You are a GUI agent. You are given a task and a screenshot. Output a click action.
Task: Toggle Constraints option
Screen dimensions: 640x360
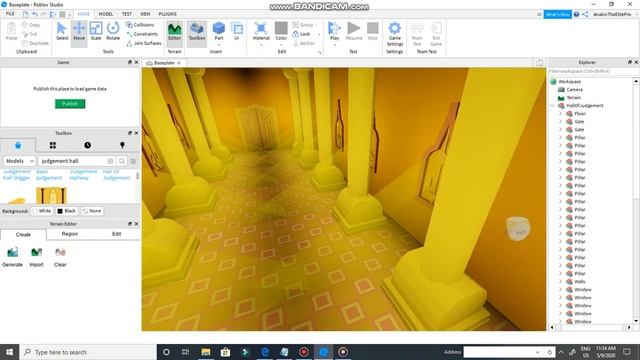coord(142,34)
